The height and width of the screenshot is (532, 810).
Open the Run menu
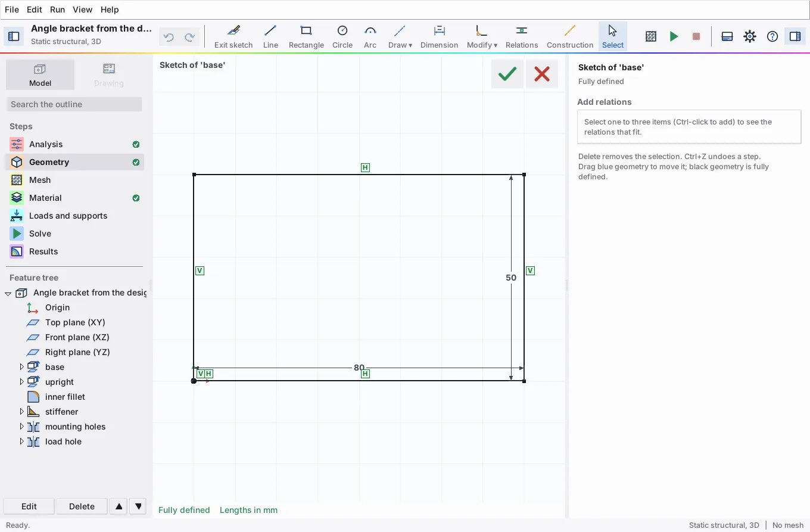[57, 10]
